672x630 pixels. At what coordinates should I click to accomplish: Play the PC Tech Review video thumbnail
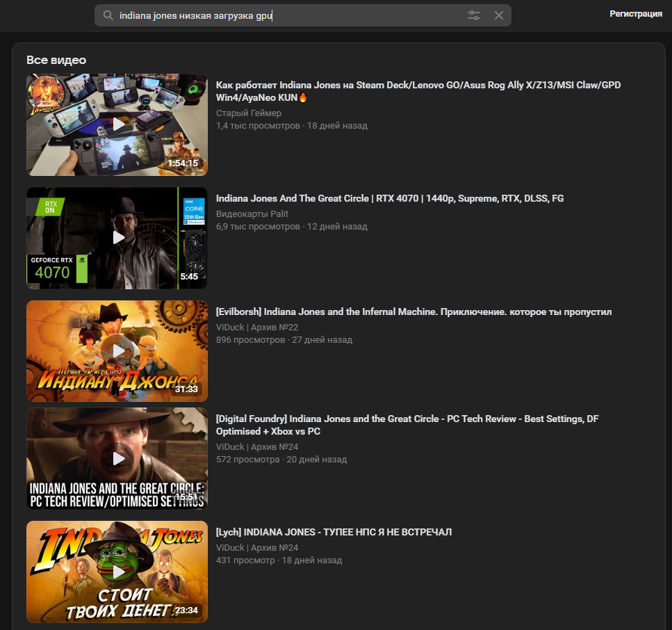[117, 458]
